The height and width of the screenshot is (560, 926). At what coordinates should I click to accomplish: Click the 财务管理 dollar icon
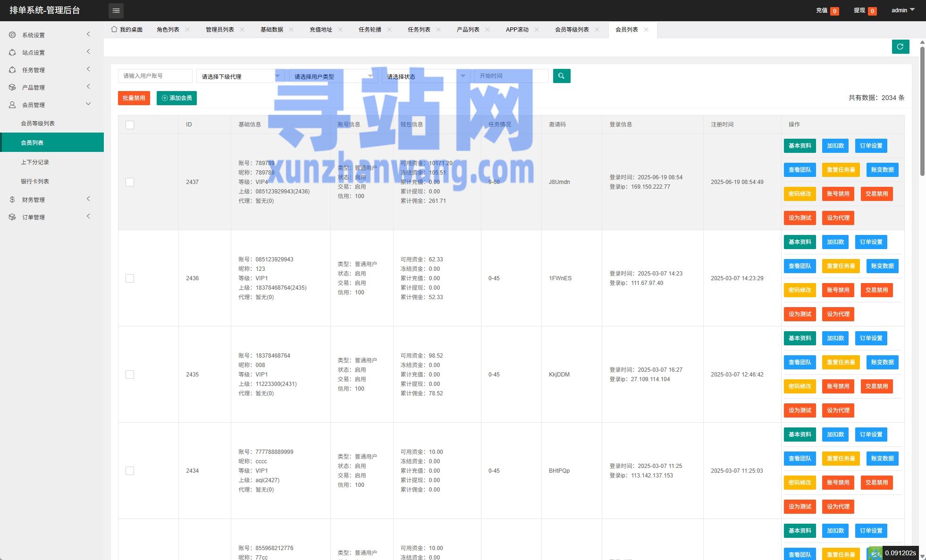click(12, 200)
